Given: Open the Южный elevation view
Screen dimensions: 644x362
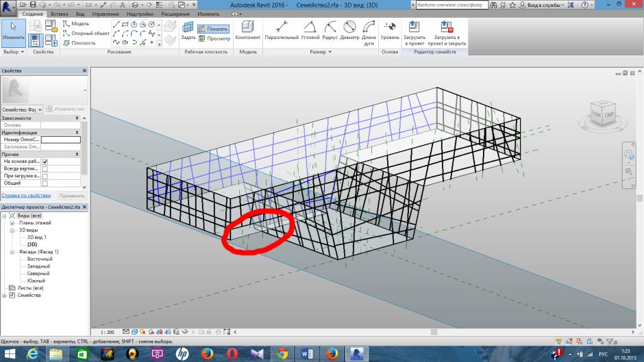Looking at the screenshot, I should [36, 281].
